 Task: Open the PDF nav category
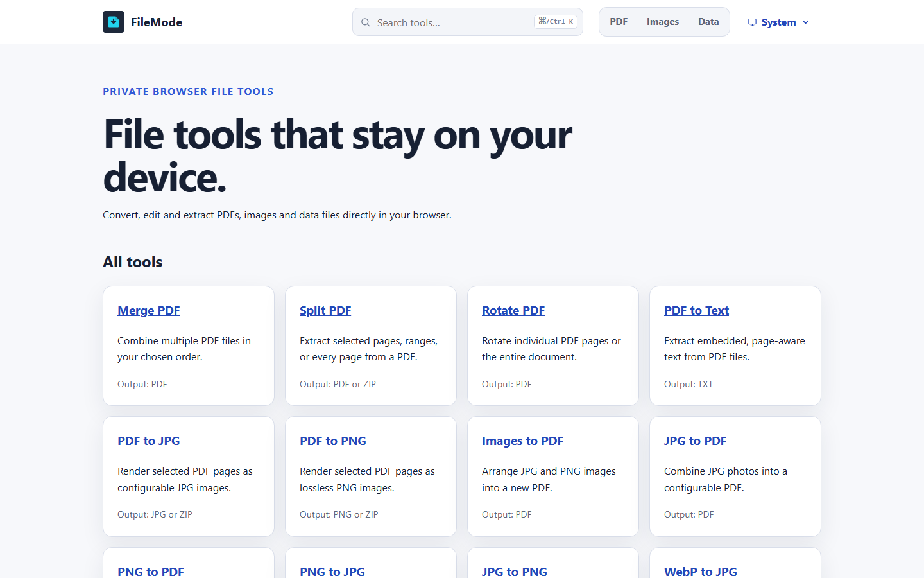click(619, 22)
